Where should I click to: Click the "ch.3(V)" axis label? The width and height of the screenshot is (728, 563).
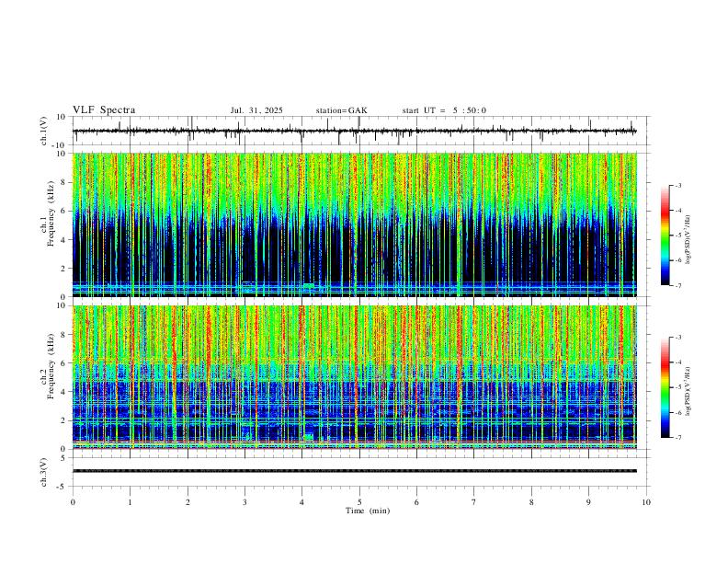pyautogui.click(x=44, y=472)
